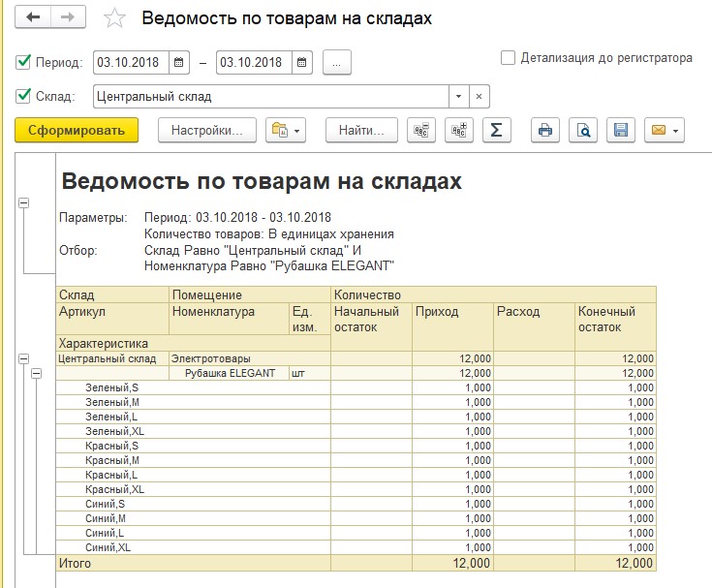Click into the Центральный склад field
712x588 pixels.
(271, 96)
